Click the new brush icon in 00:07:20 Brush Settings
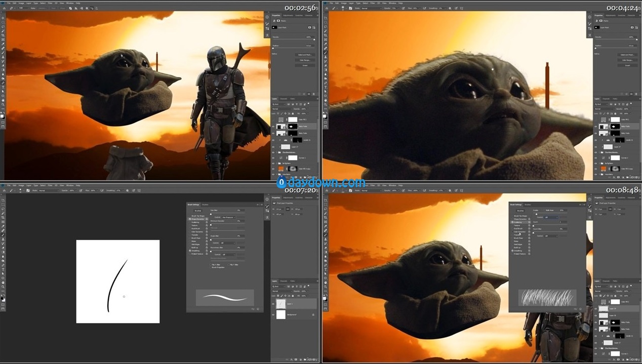The width and height of the screenshot is (642, 364). pos(258,308)
